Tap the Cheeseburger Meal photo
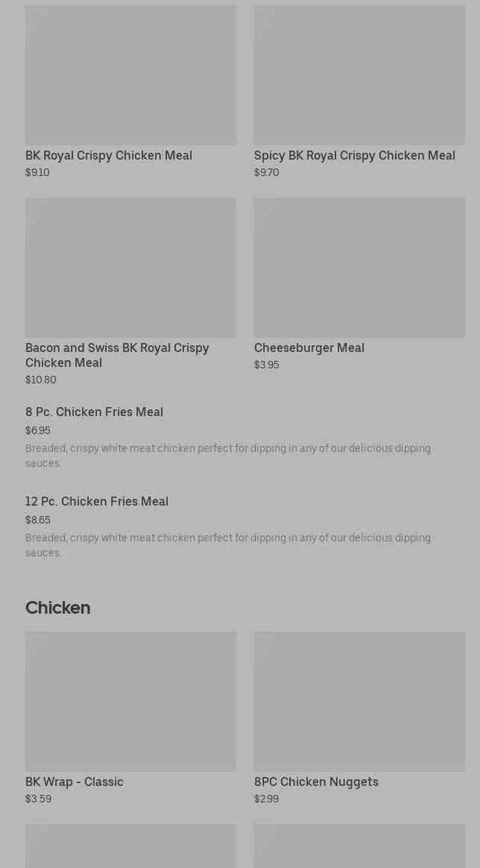Viewport: 480px width, 868px height. [359, 267]
